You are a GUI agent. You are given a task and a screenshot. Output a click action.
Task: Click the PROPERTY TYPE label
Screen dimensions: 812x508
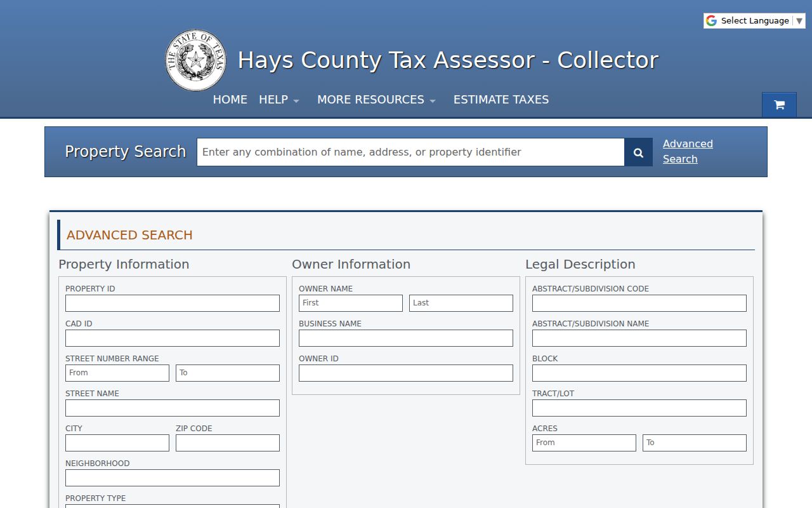pos(96,498)
